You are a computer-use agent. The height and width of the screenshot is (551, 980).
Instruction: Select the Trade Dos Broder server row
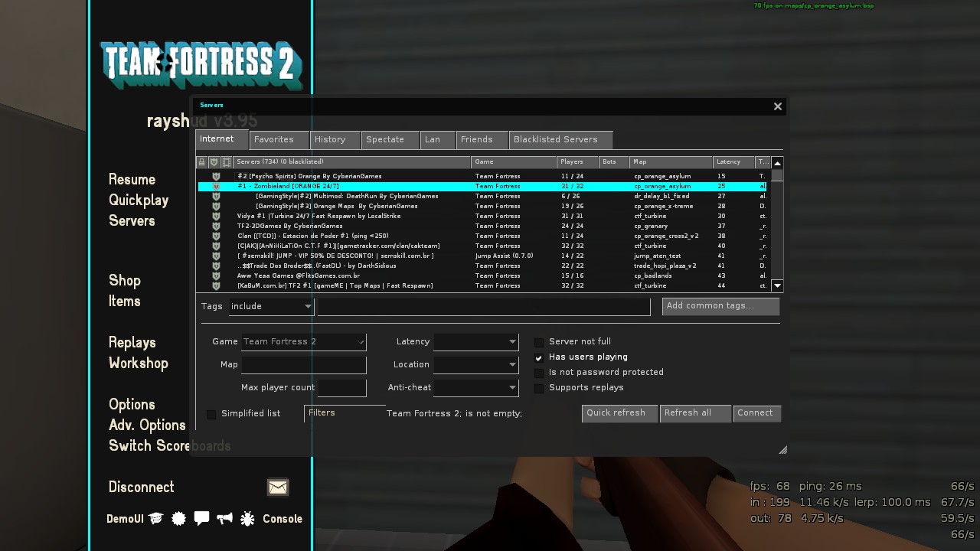coord(482,266)
